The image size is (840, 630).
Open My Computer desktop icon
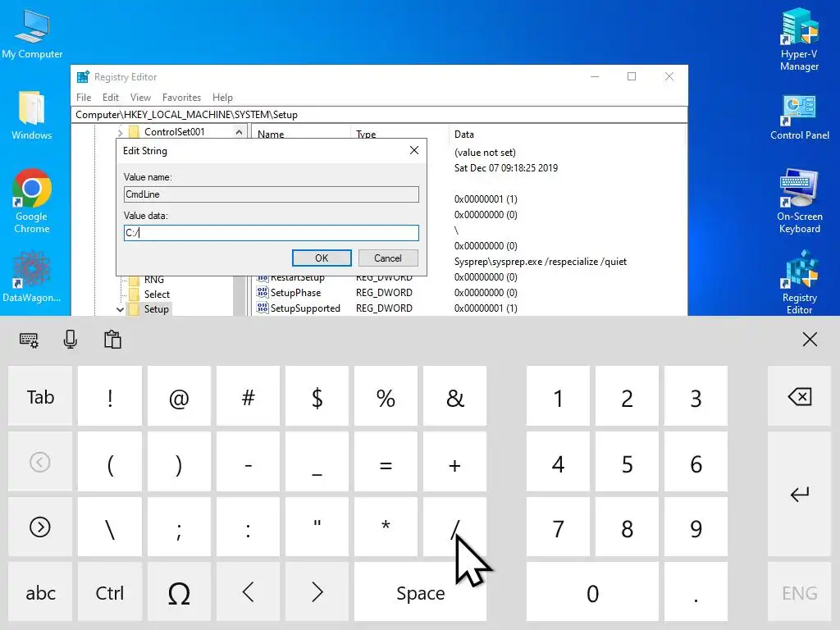(32, 33)
